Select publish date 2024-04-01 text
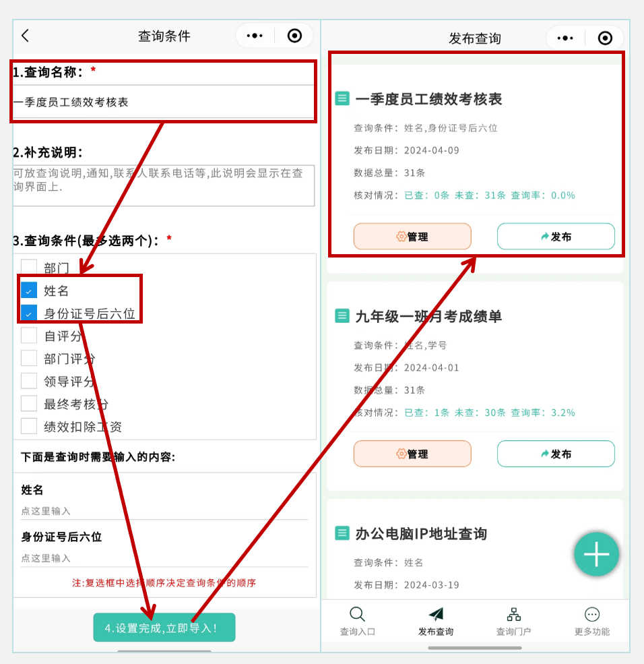The image size is (644, 664). click(x=432, y=367)
